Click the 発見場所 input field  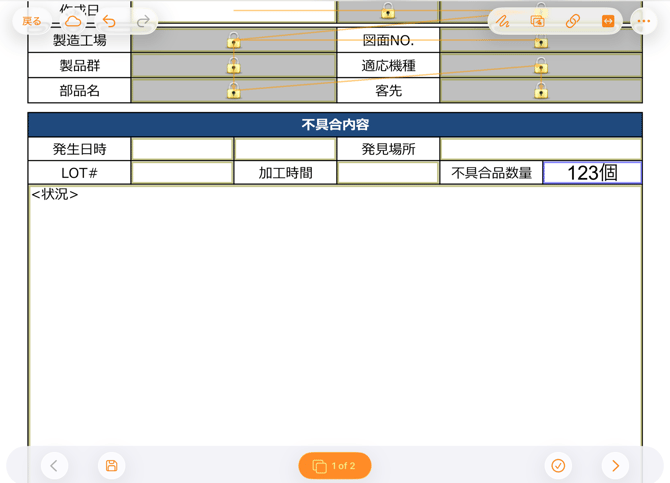click(540, 149)
